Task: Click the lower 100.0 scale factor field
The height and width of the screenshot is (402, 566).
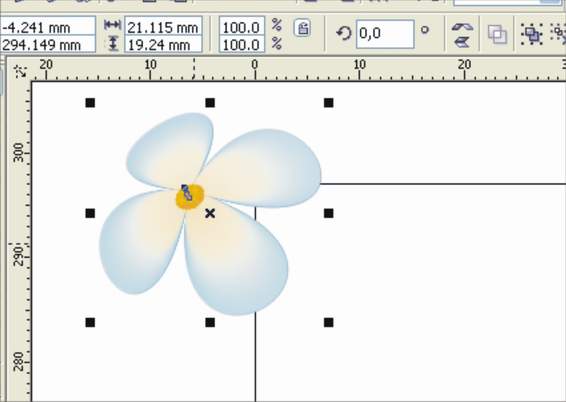Action: click(241, 45)
